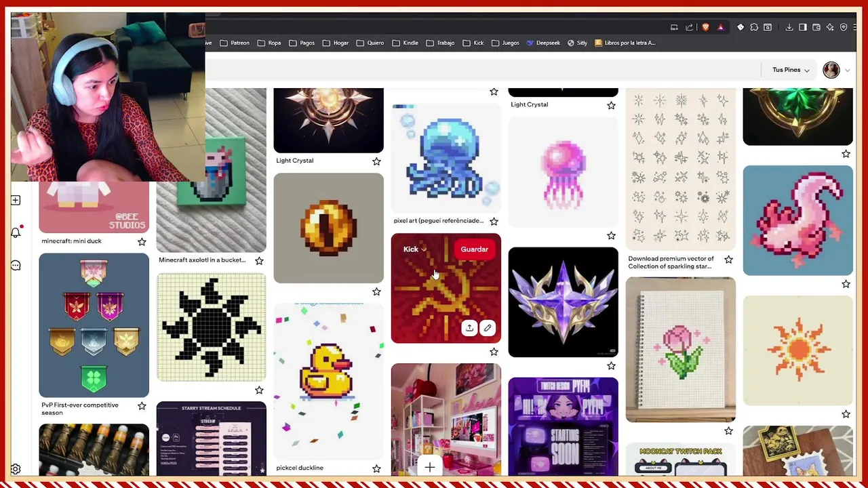Star the 'Minecraft axolotl in a bucket' pin

point(259,260)
